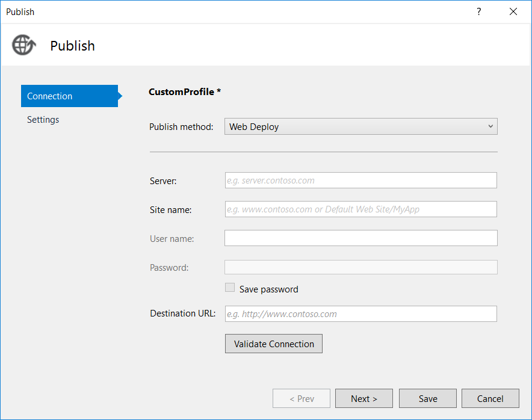Enable the Save password checkbox
The height and width of the screenshot is (420, 532).
click(230, 287)
